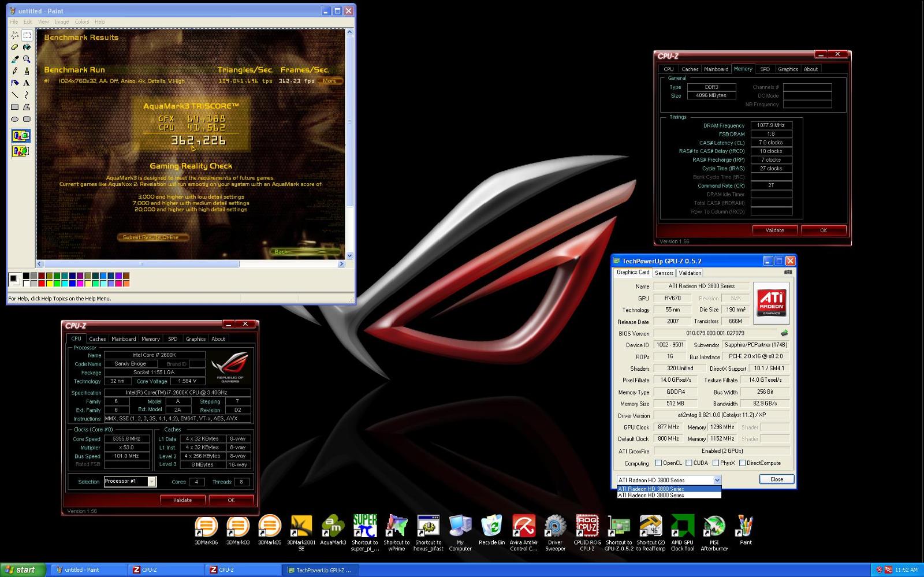Image resolution: width=924 pixels, height=577 pixels.
Task: Open the AMD GPU Clock Tool icon
Action: tap(683, 533)
